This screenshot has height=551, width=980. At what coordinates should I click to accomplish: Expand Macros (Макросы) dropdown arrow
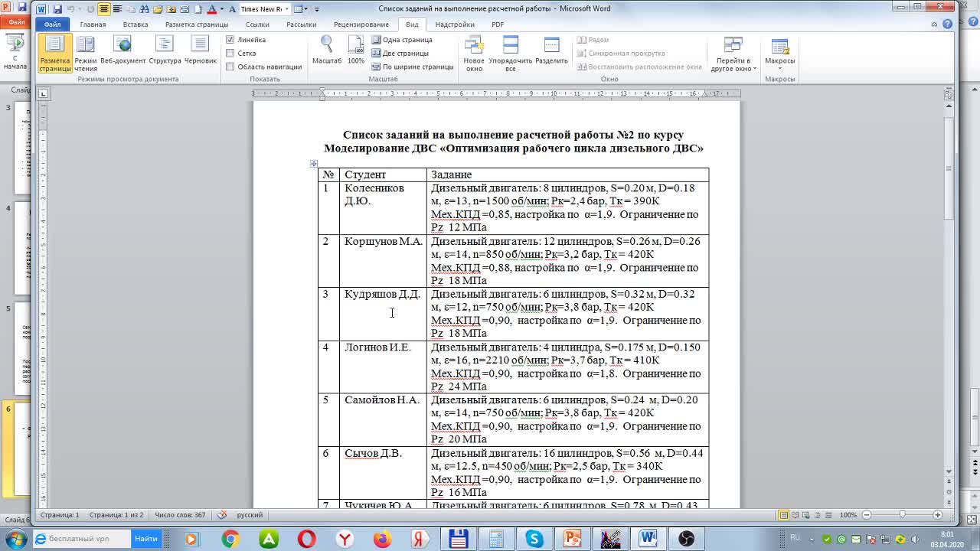780,69
